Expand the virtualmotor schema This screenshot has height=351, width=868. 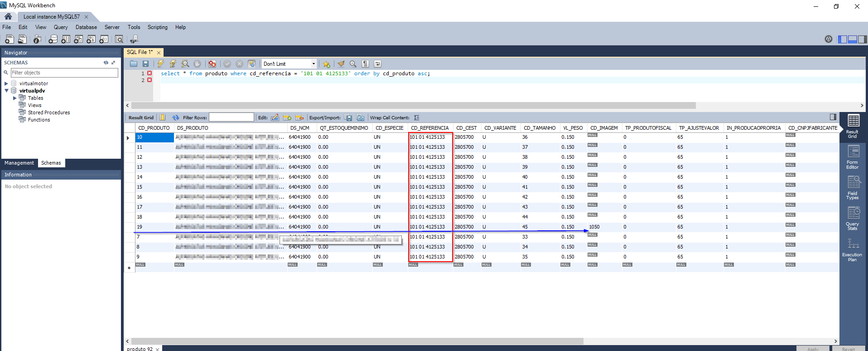6,83
